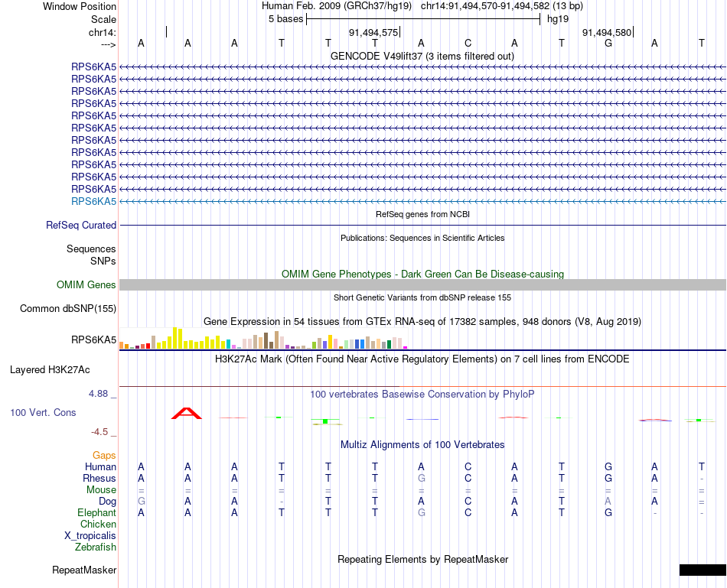The height and width of the screenshot is (588, 727).
Task: Open Publications: Sequences in Scientific Articles title
Action: tap(422, 238)
